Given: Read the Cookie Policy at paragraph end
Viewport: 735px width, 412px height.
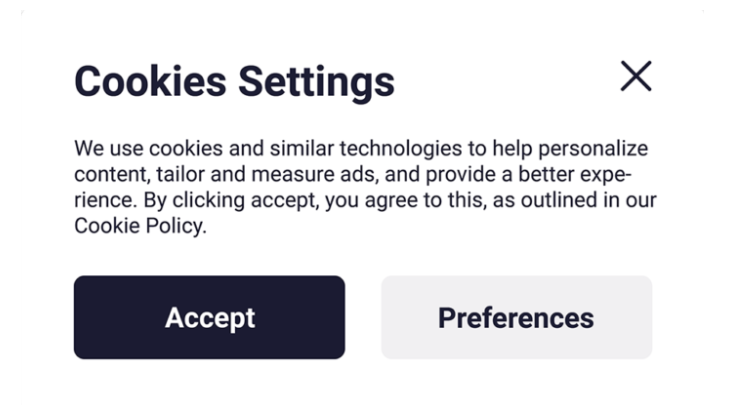Looking at the screenshot, I should pyautogui.click(x=138, y=226).
